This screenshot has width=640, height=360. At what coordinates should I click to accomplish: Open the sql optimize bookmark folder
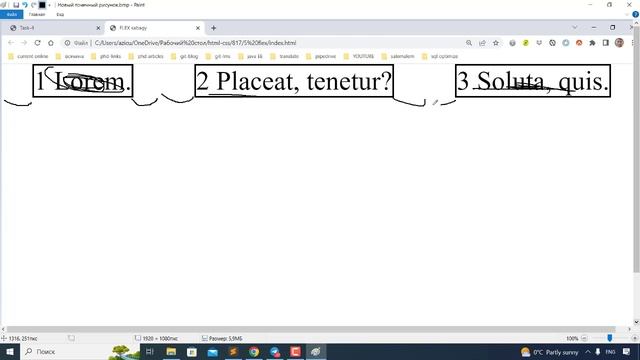440,56
